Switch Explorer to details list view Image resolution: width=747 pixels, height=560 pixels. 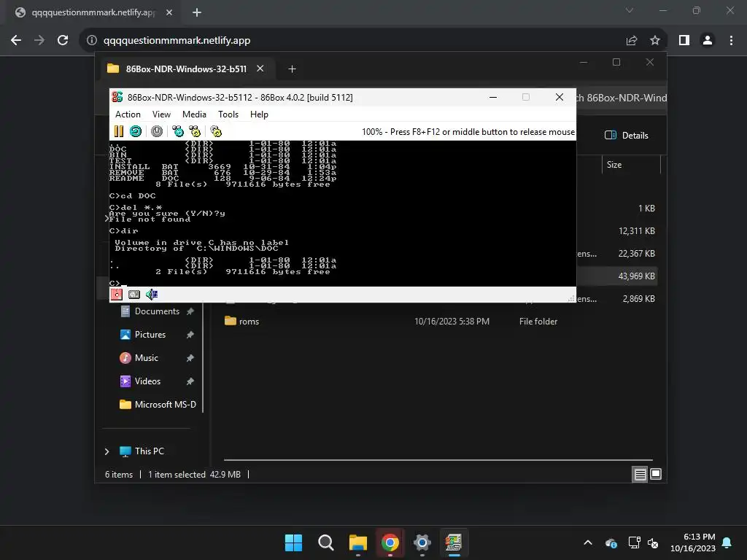tap(640, 474)
